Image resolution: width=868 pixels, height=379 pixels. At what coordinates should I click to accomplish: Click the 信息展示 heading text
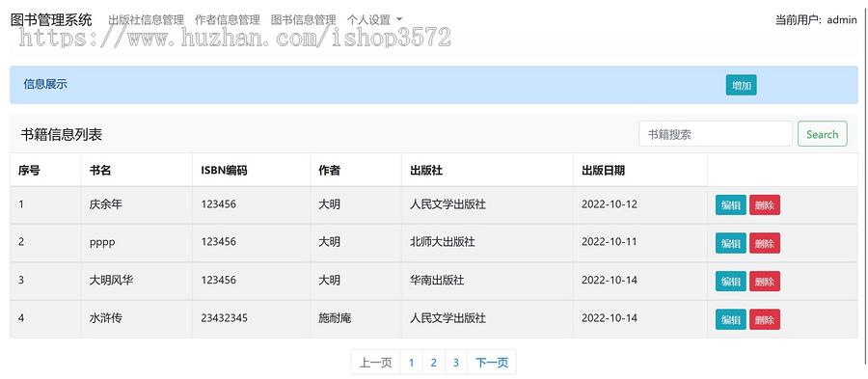click(x=45, y=84)
